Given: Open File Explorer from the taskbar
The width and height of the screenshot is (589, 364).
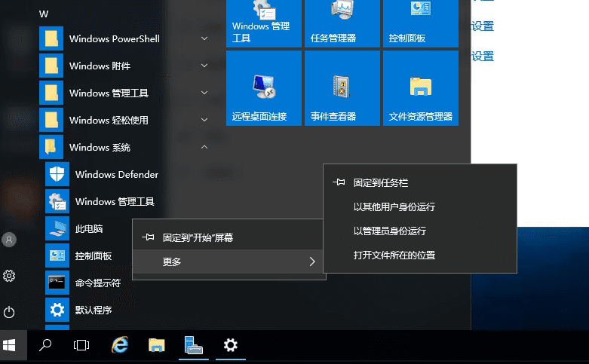Looking at the screenshot, I should pyautogui.click(x=156, y=345).
